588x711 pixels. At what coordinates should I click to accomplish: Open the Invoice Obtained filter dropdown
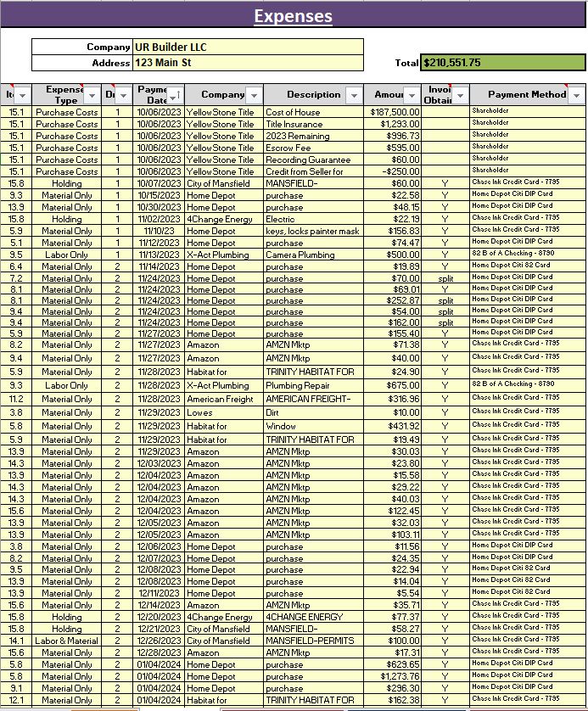(x=460, y=96)
